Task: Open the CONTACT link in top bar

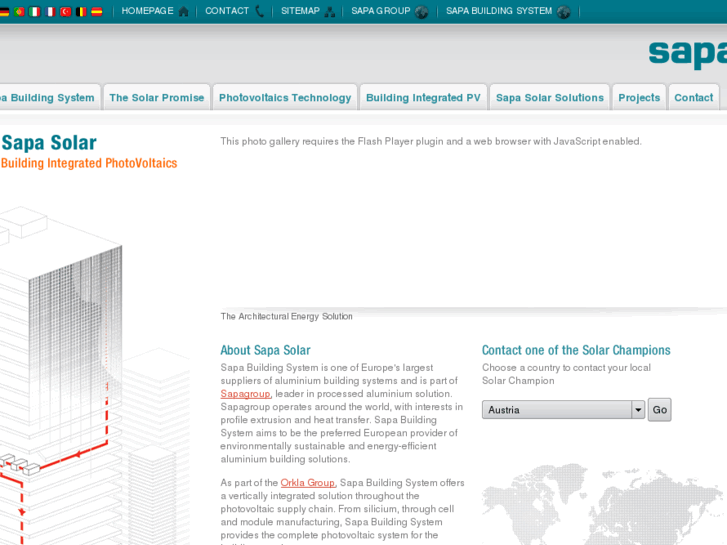Action: tap(227, 11)
